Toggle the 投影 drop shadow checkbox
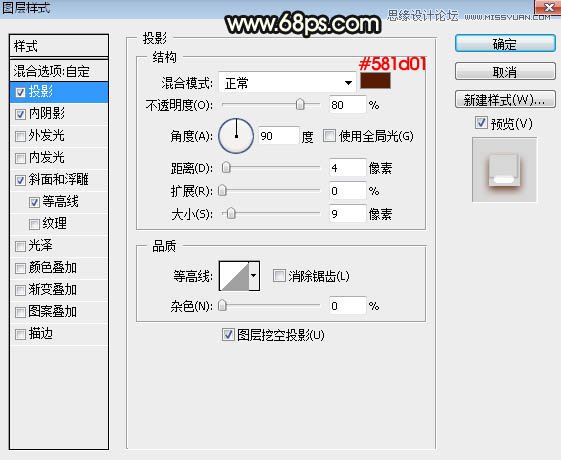 (20, 93)
